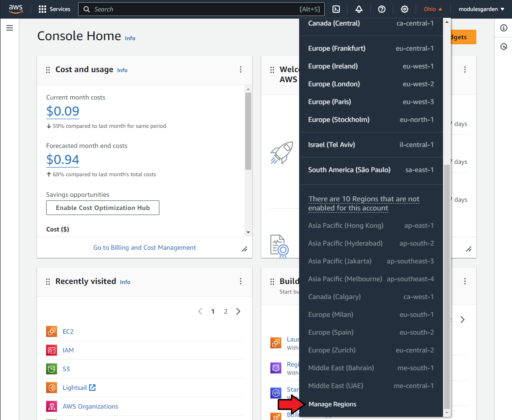Screen dimensions: 512x420
Task: Click the Recently visited Info link
Action: [125, 282]
